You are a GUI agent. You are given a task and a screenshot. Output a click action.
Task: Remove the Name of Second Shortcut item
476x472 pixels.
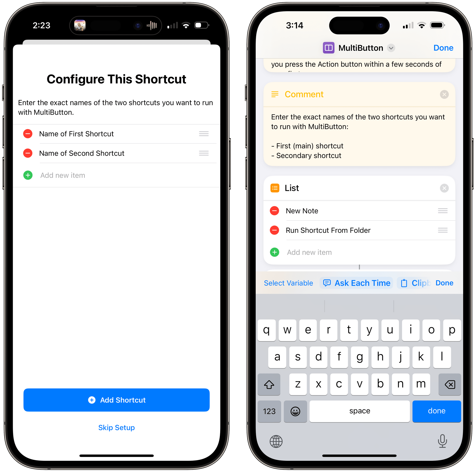tap(28, 153)
